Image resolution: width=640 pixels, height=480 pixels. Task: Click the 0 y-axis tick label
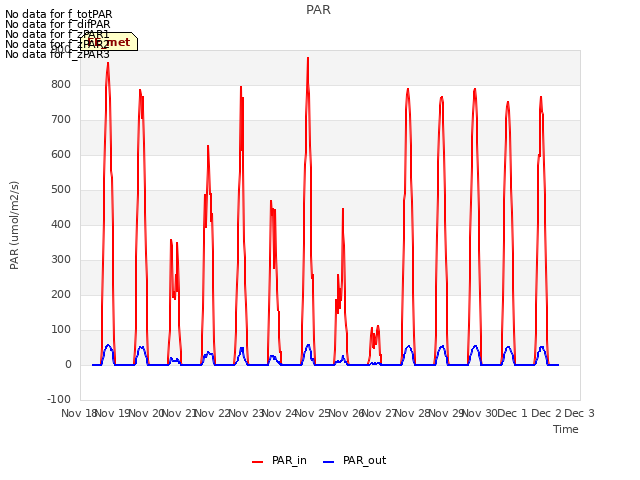pyautogui.click(x=68, y=364)
